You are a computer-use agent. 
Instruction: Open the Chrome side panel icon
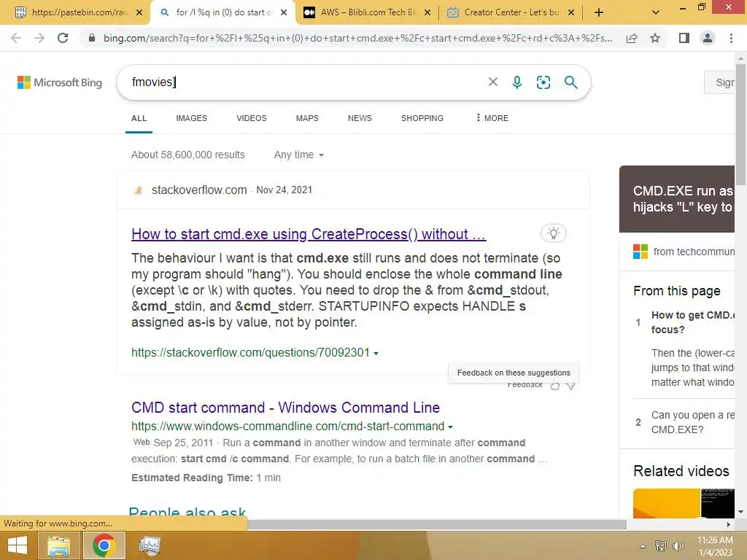tap(684, 38)
